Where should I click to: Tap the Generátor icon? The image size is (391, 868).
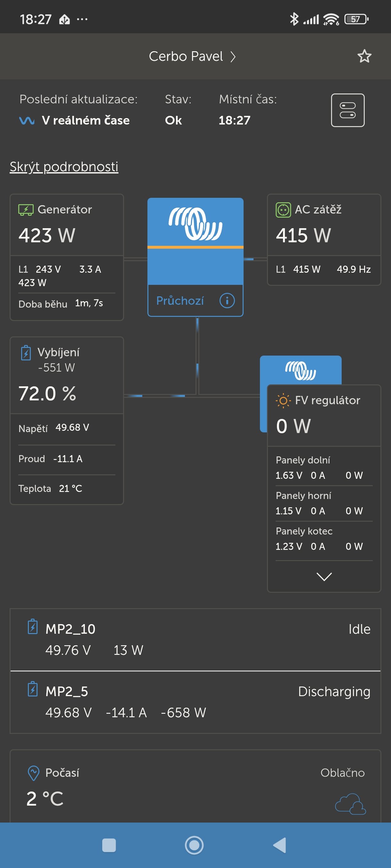pos(26,210)
